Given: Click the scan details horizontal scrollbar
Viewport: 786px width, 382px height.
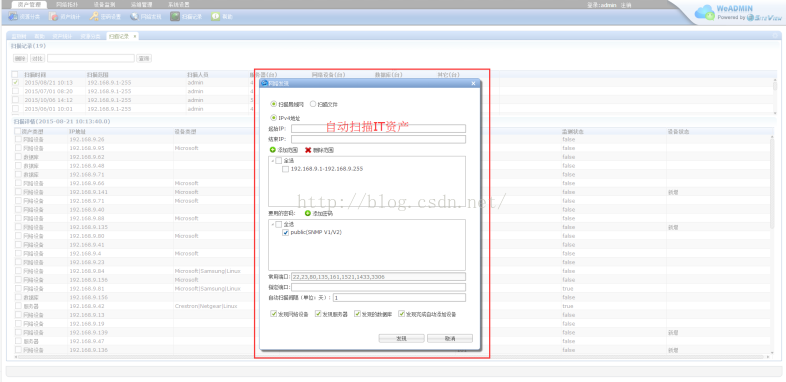Looking at the screenshot, I should (x=391, y=357).
